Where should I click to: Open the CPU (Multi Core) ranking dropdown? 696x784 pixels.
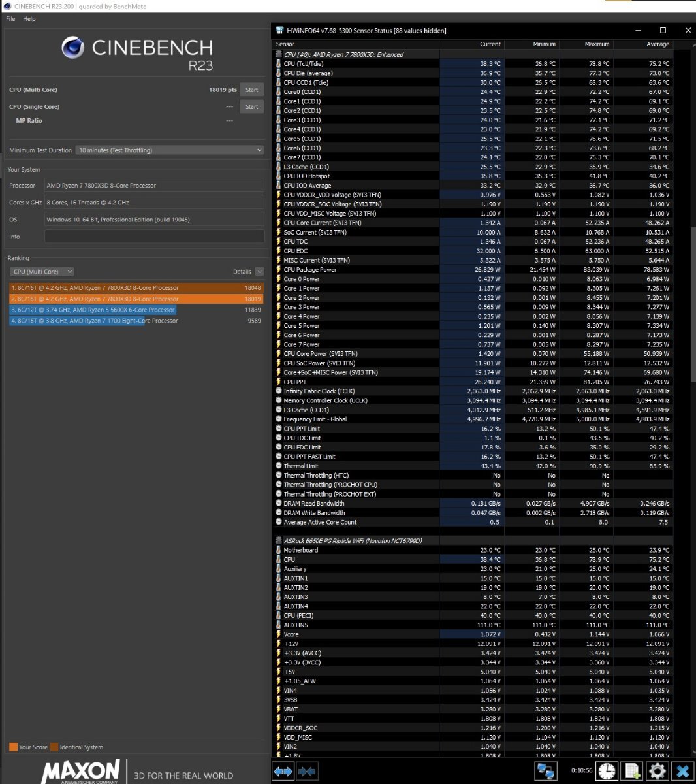[42, 272]
